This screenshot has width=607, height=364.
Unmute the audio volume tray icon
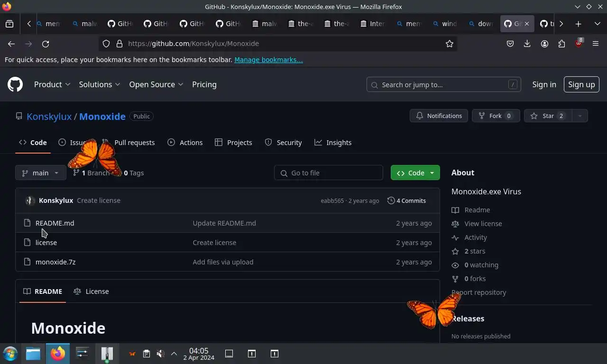click(161, 354)
